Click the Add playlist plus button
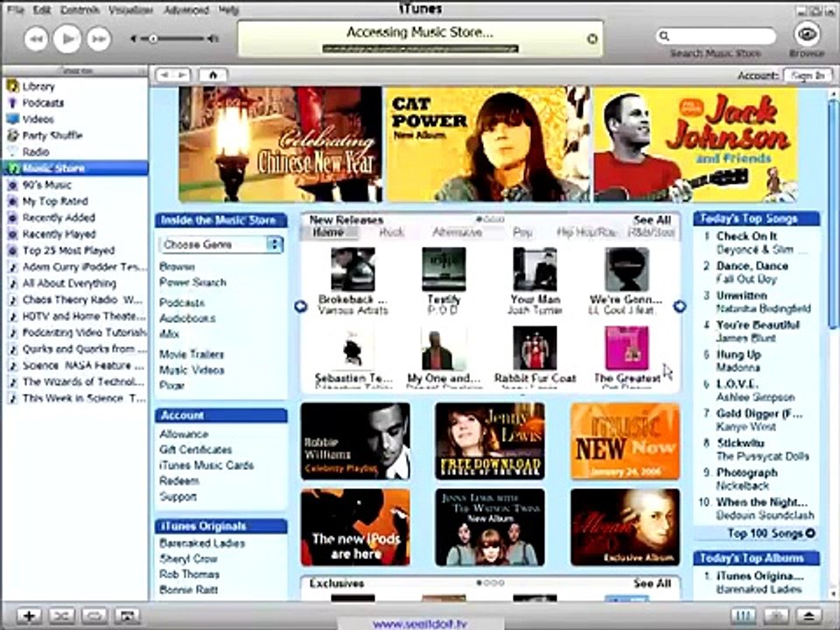840x630 pixels. [x=29, y=616]
